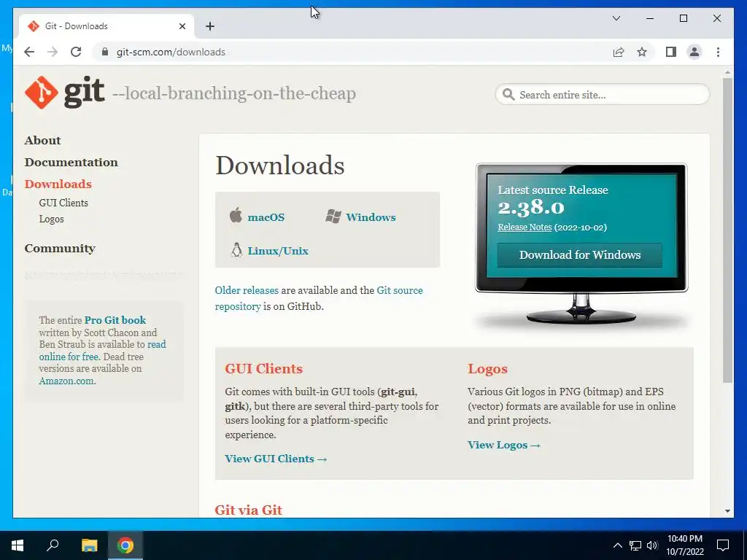Open the Release Notes link

click(525, 227)
